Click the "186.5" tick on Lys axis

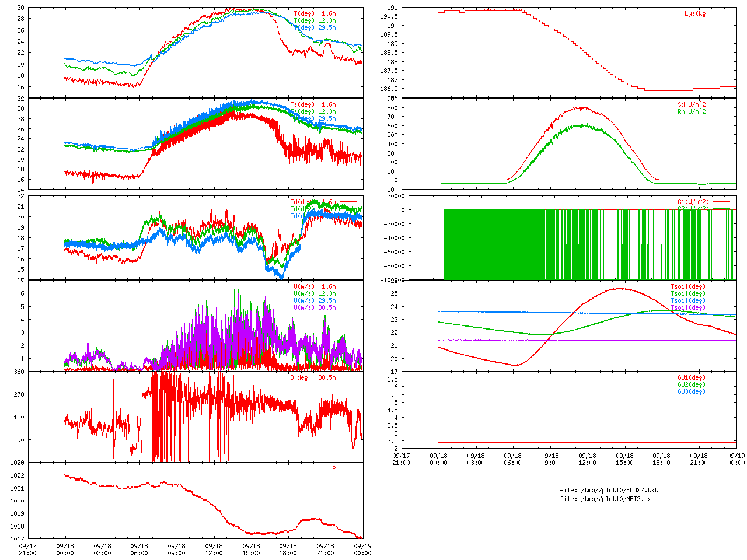[389, 89]
